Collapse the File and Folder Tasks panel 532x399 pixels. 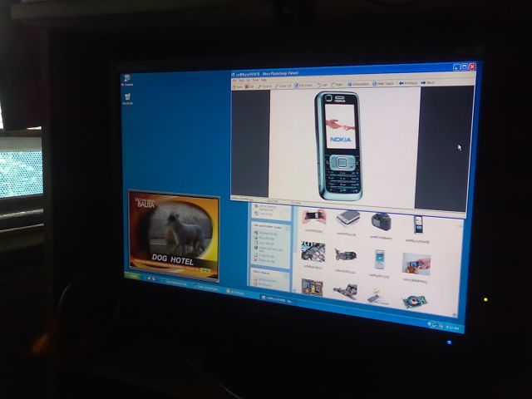click(288, 228)
